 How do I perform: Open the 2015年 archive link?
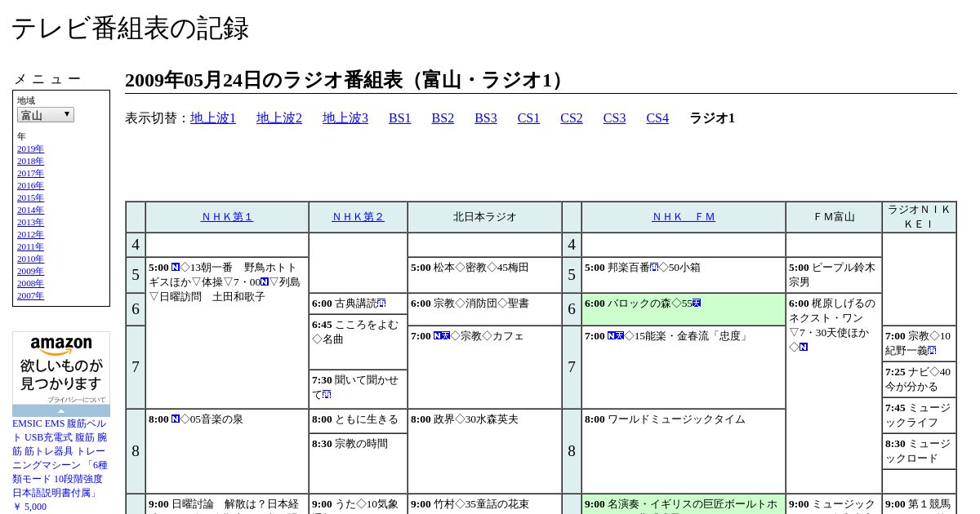(x=30, y=197)
